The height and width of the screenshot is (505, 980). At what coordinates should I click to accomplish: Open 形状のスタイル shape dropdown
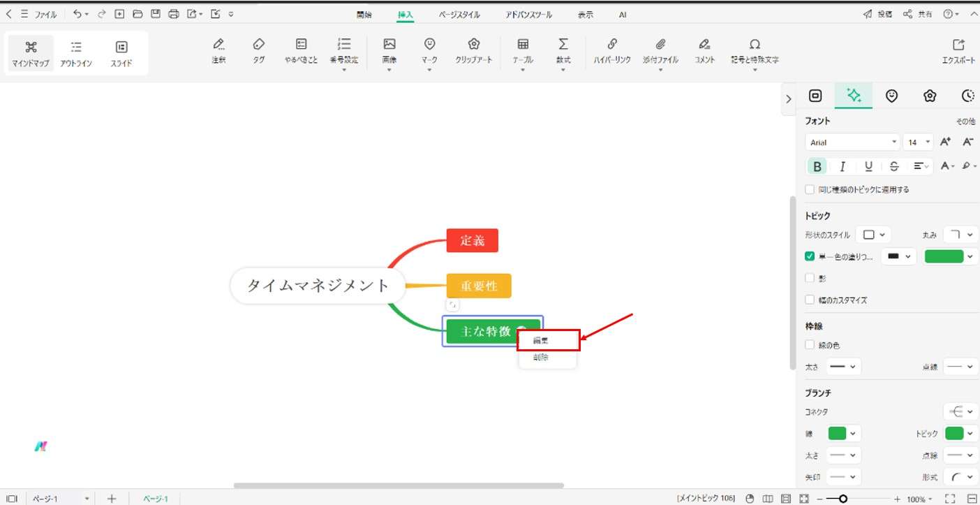coord(873,235)
